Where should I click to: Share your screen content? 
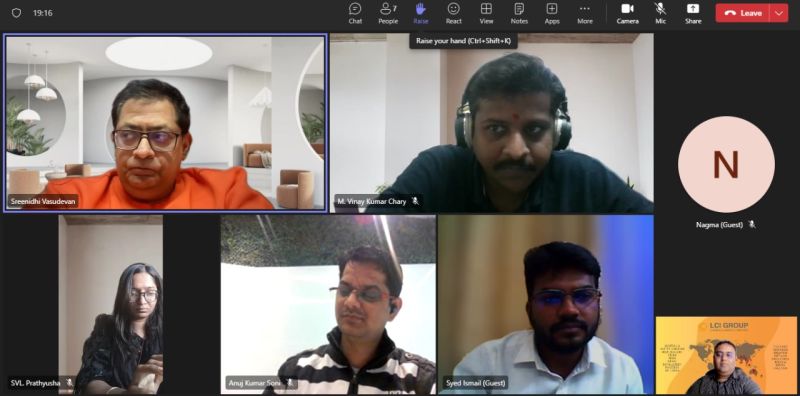tap(693, 13)
